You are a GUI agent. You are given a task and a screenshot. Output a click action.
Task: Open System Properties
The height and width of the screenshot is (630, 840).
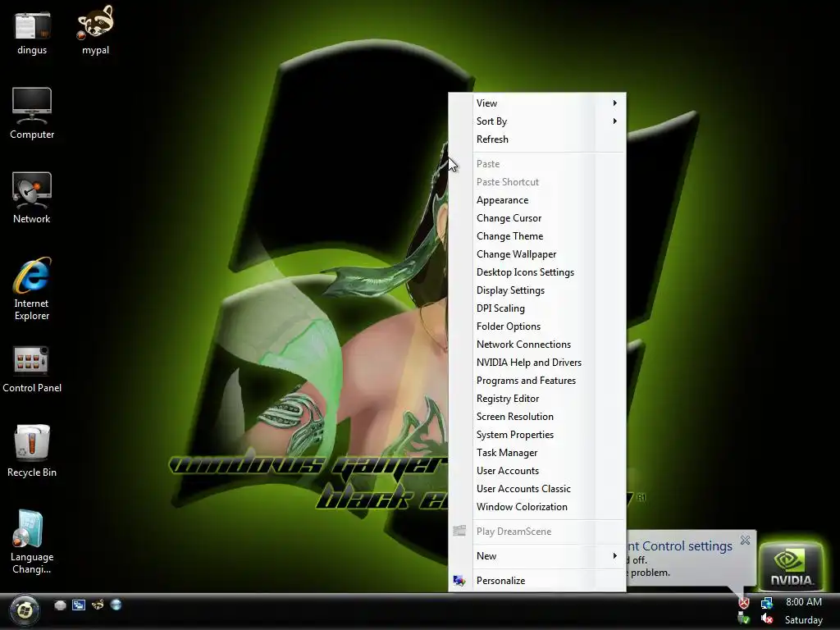[536, 435]
